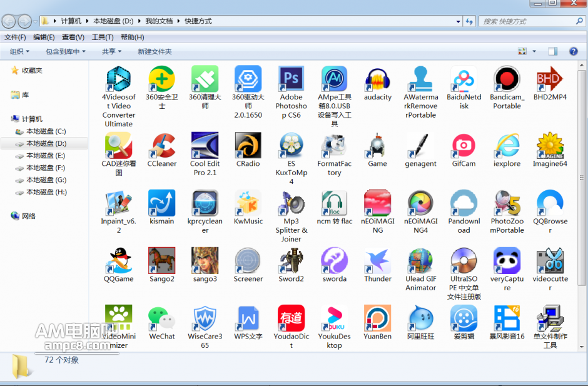Expand the address bar history dropdown
Image resolution: width=588 pixels, height=386 pixels.
(x=458, y=21)
